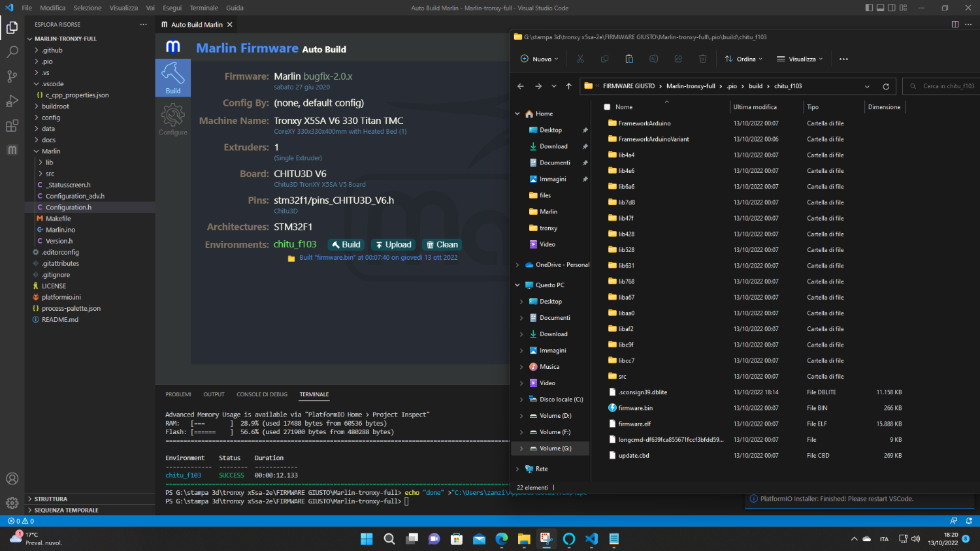Image resolution: width=980 pixels, height=551 pixels.
Task: Open Run and Debug view
Action: point(12,101)
